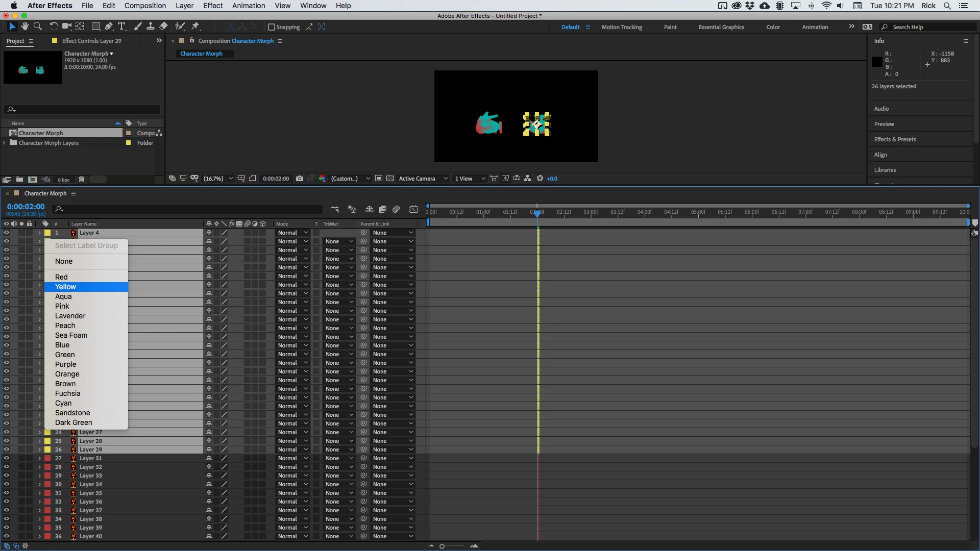980x551 pixels.
Task: Select the Zoom tool in toolbar
Action: [37, 27]
